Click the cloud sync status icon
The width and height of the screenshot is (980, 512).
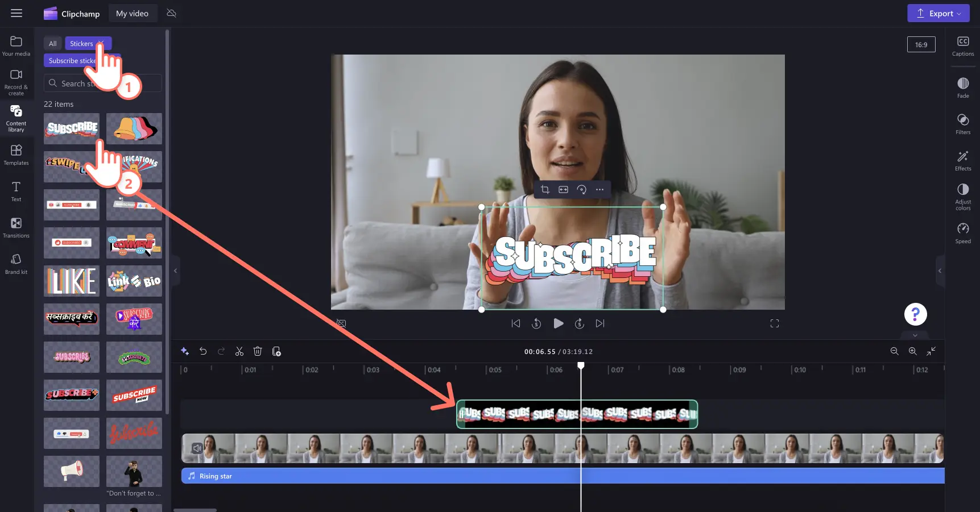(x=171, y=13)
